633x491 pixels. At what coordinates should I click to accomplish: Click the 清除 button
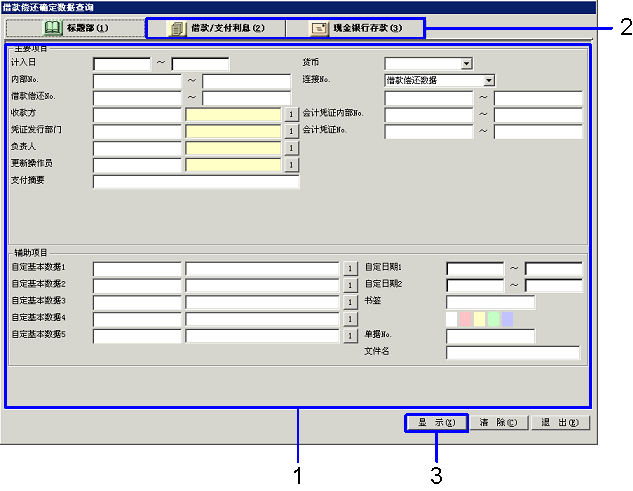(497, 423)
